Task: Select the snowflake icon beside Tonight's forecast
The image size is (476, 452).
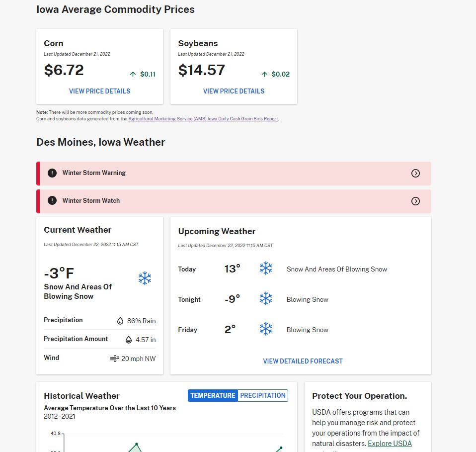Action: (266, 298)
